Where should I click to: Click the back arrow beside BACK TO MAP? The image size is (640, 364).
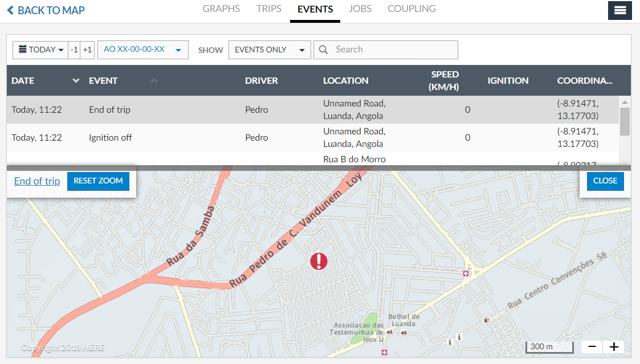pyautogui.click(x=10, y=10)
